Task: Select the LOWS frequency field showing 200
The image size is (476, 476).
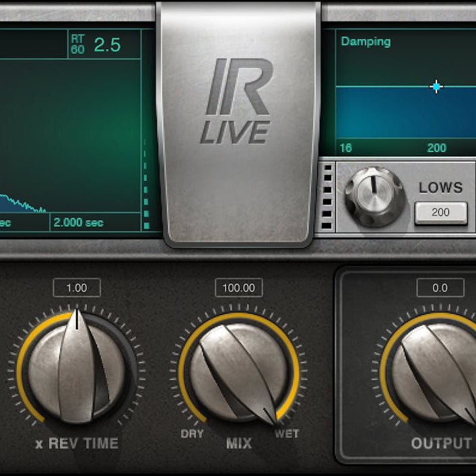Action: pyautogui.click(x=441, y=212)
